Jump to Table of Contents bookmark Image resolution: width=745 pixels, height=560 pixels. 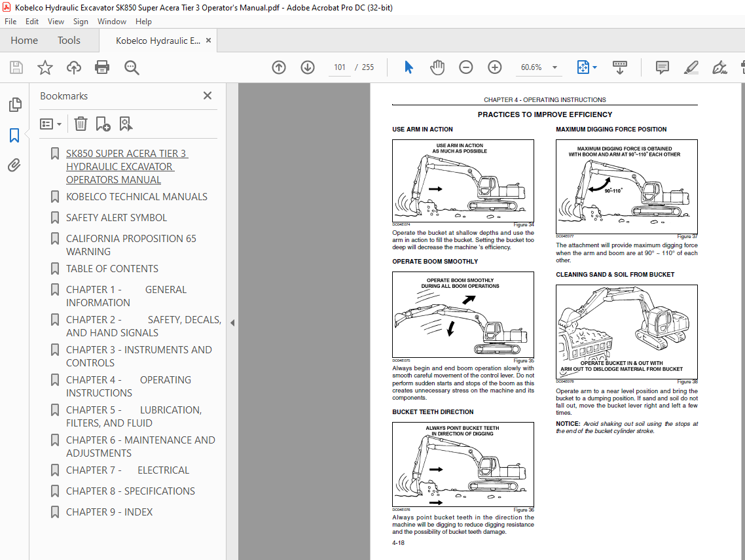tap(112, 268)
